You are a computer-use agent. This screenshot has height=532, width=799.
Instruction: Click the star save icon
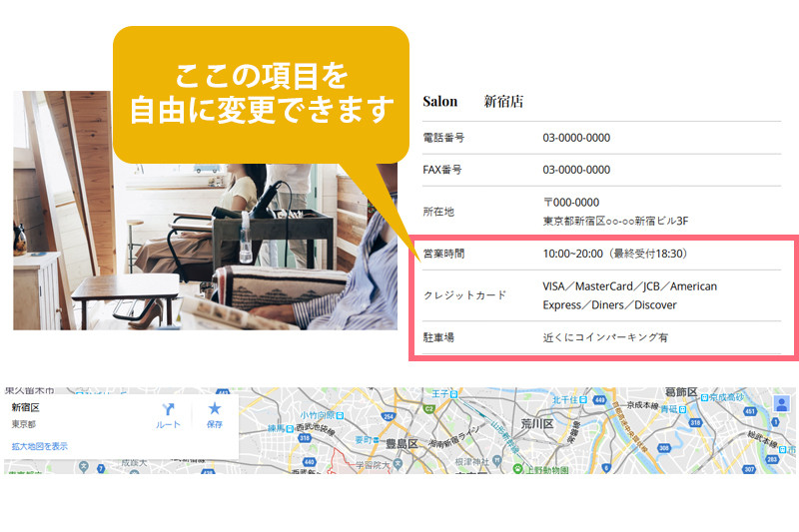click(214, 409)
